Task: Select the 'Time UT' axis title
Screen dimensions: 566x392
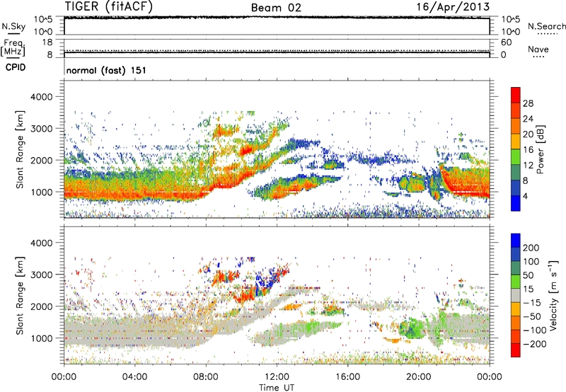Action: (x=277, y=387)
